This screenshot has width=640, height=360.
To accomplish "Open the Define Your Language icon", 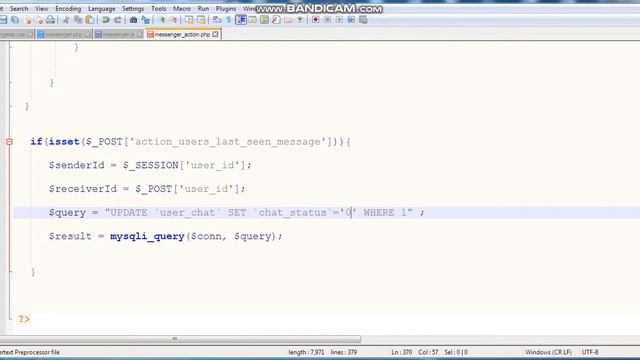I will click(x=253, y=20).
